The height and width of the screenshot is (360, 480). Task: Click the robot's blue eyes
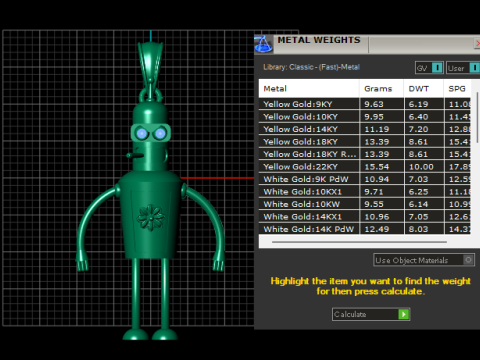point(151,133)
